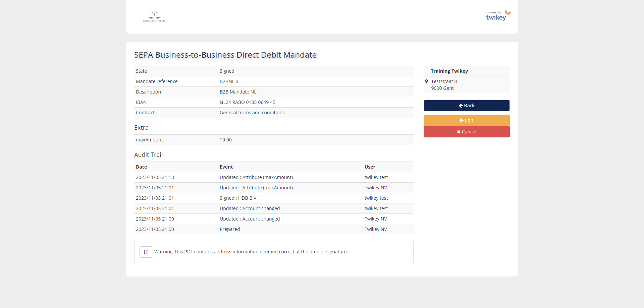Click the SEPA mandate page title

point(225,55)
